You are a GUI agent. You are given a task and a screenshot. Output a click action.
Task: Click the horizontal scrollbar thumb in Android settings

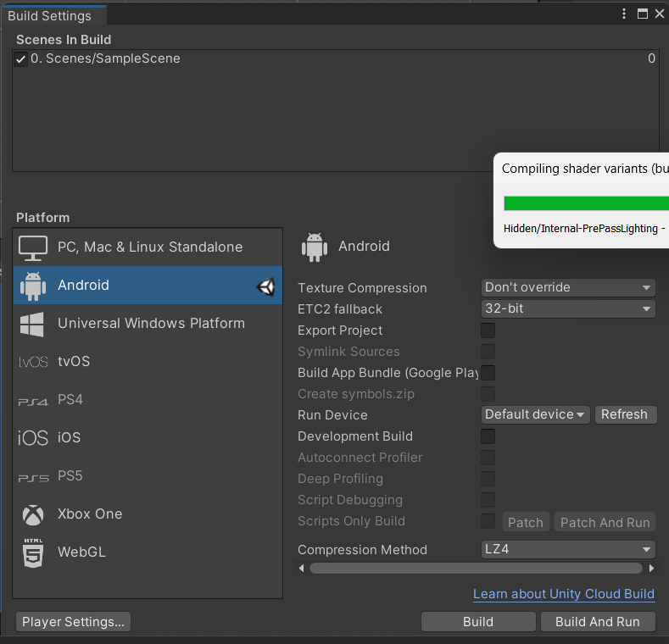point(477,568)
